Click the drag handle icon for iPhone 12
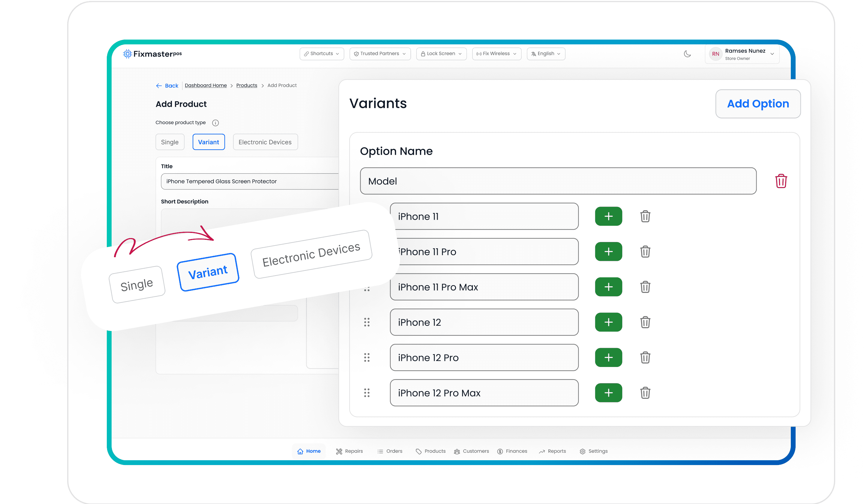Screen dimensions: 864x504 [x=367, y=322]
